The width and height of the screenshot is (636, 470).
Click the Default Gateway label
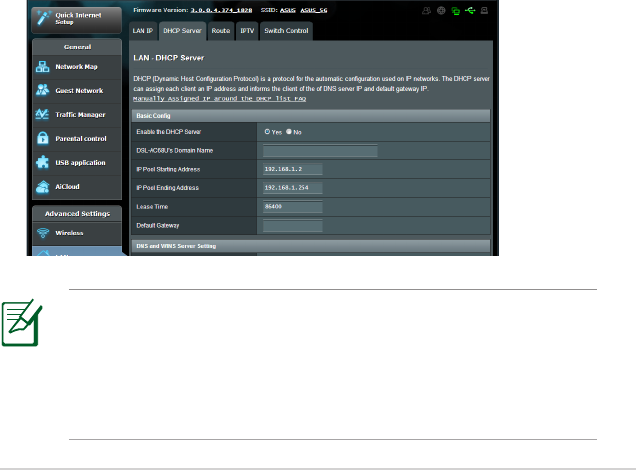(157, 225)
